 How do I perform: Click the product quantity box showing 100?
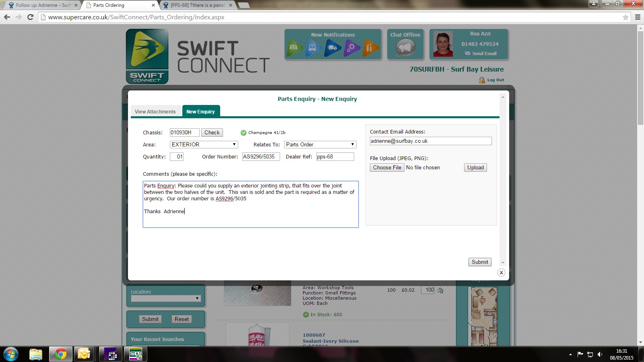point(428,290)
